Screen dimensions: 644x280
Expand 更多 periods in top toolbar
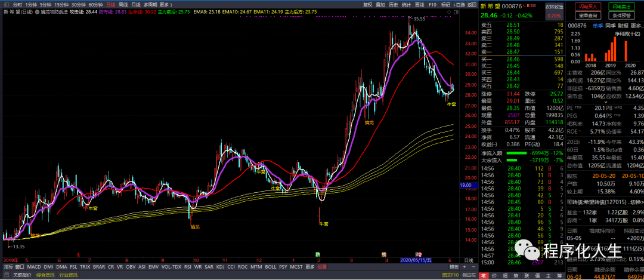click(166, 5)
